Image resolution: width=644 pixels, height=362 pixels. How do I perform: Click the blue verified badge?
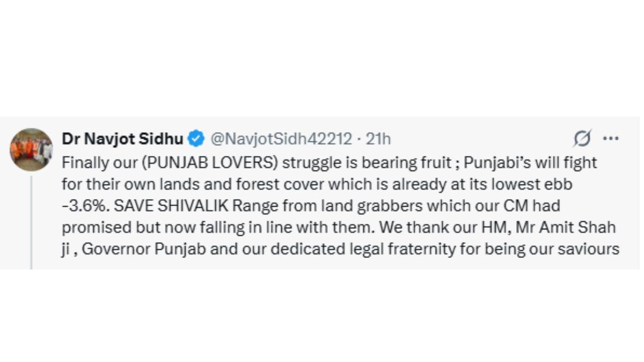(196, 139)
